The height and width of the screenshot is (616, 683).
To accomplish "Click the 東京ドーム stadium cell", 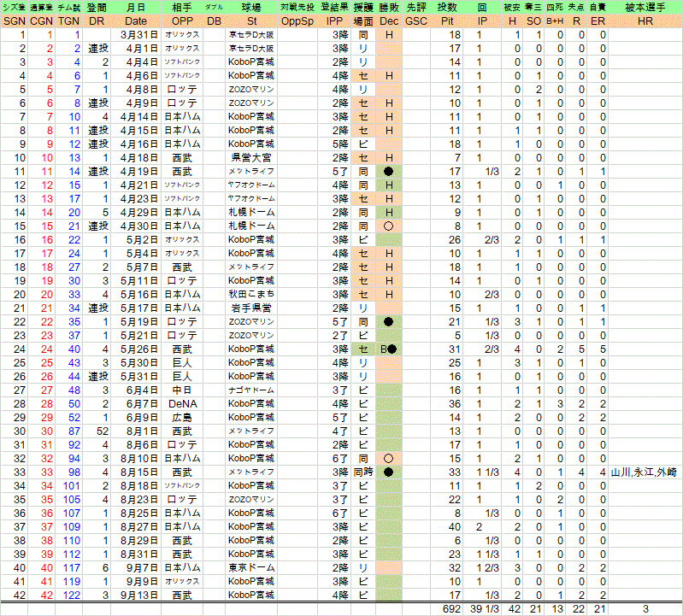I will click(x=251, y=567).
